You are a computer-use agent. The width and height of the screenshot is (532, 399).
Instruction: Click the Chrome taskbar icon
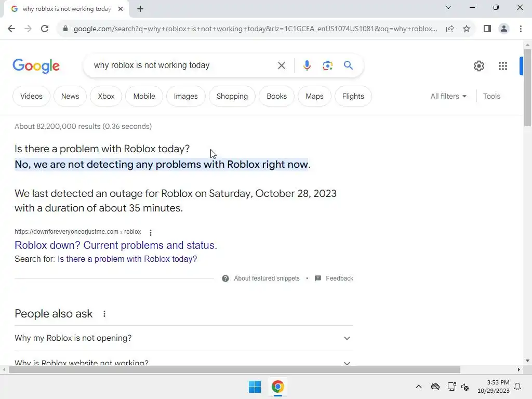[277, 387]
